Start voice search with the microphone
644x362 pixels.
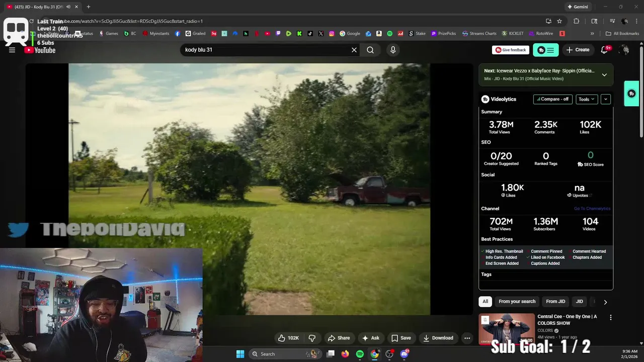tap(393, 50)
